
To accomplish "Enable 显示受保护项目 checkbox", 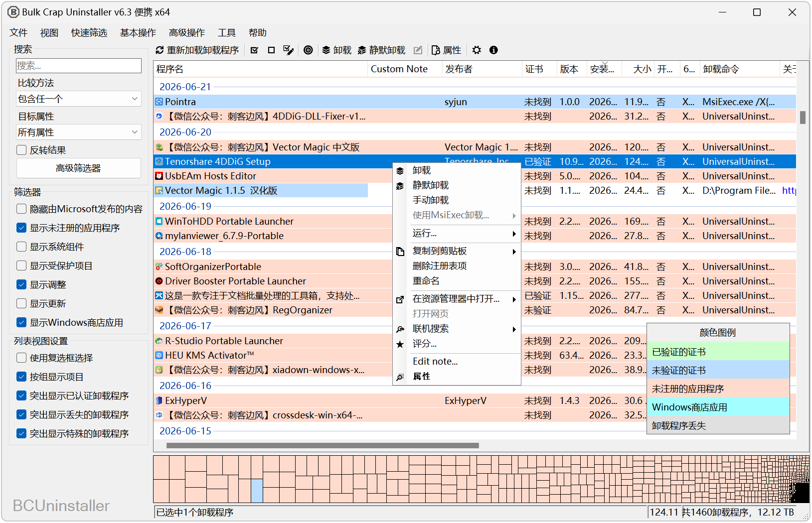I will tap(21, 265).
